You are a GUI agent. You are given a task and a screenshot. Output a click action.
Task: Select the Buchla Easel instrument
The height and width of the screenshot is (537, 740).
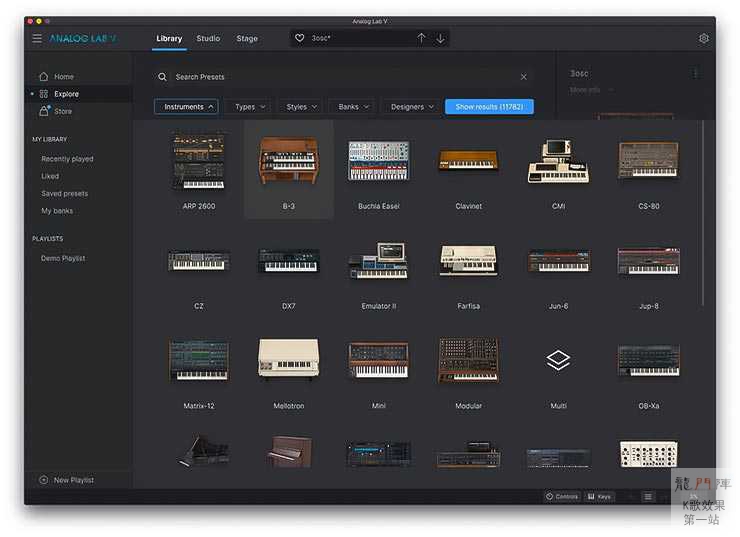click(378, 170)
